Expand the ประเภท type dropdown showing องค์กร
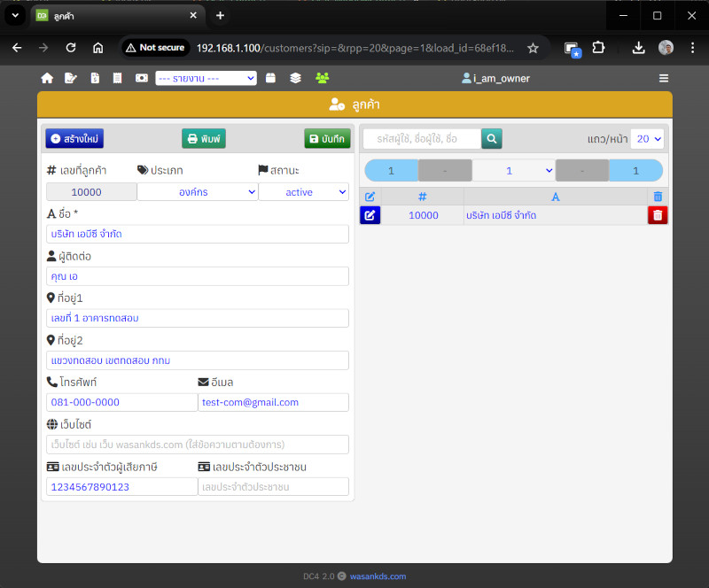 click(197, 192)
